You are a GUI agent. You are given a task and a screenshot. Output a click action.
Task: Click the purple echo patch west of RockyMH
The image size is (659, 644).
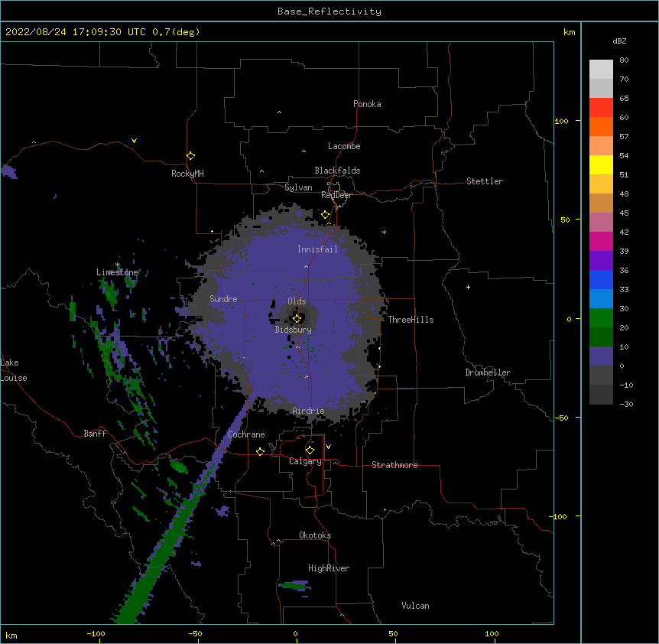(9, 172)
